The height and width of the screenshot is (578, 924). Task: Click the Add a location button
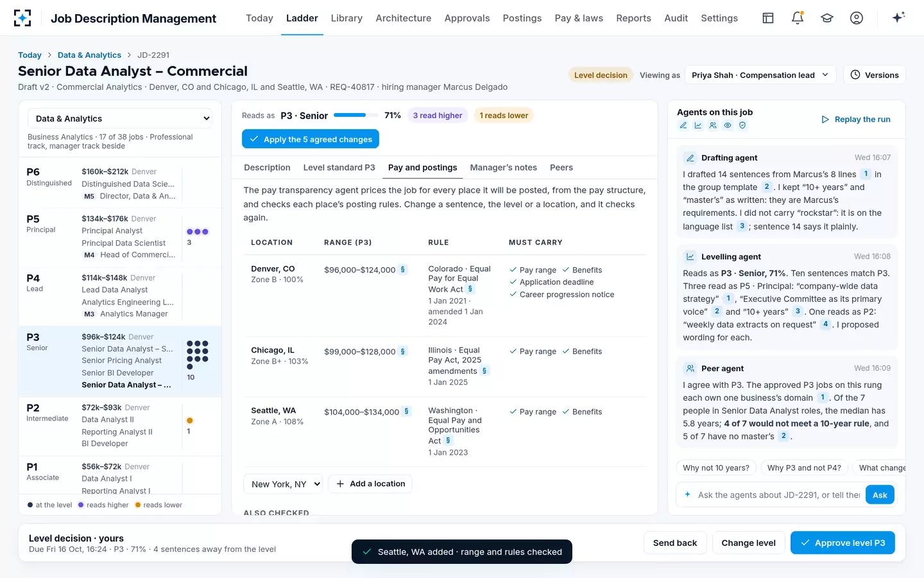[370, 484]
